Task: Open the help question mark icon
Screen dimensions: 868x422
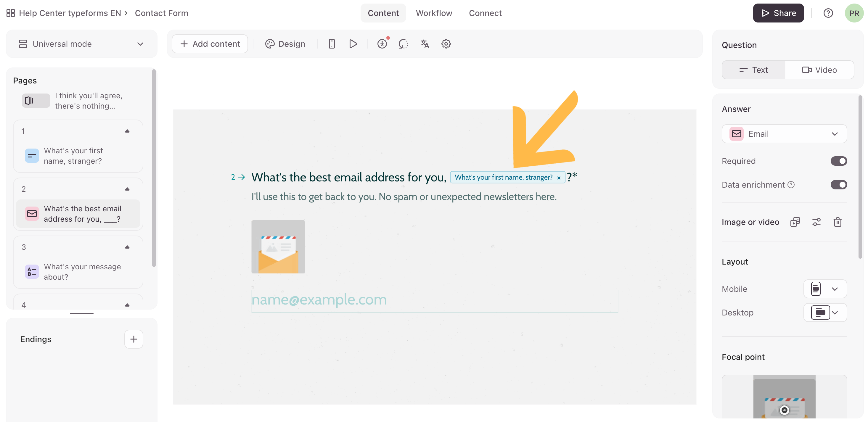Action: (828, 13)
